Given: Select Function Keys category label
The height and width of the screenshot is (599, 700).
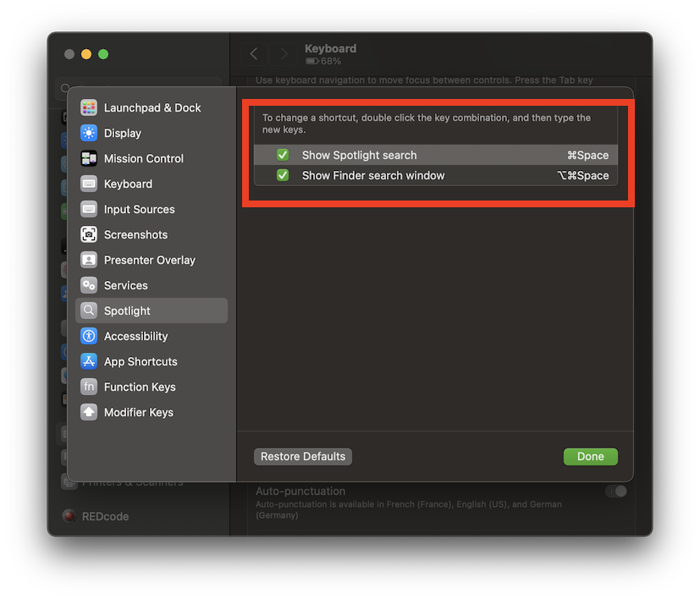Looking at the screenshot, I should pos(140,387).
